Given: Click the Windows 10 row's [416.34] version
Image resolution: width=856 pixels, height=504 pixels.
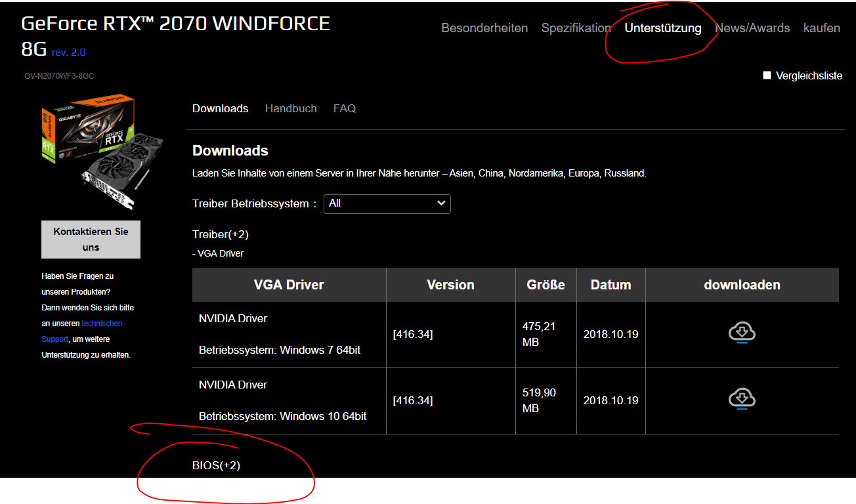Looking at the screenshot, I should (413, 401).
